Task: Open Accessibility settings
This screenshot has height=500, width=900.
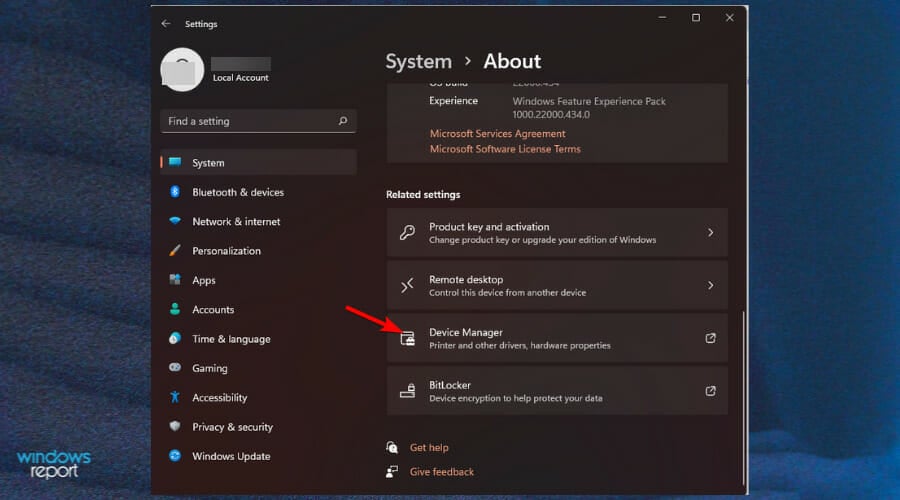Action: click(x=258, y=397)
